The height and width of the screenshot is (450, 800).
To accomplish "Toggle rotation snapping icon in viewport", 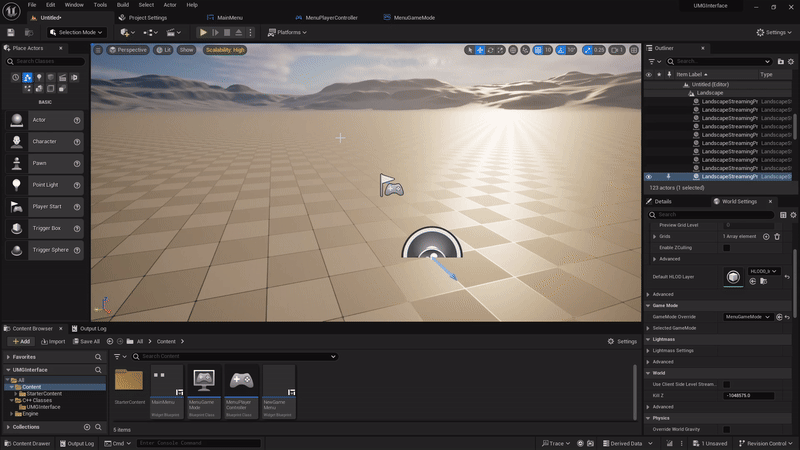I will click(561, 50).
